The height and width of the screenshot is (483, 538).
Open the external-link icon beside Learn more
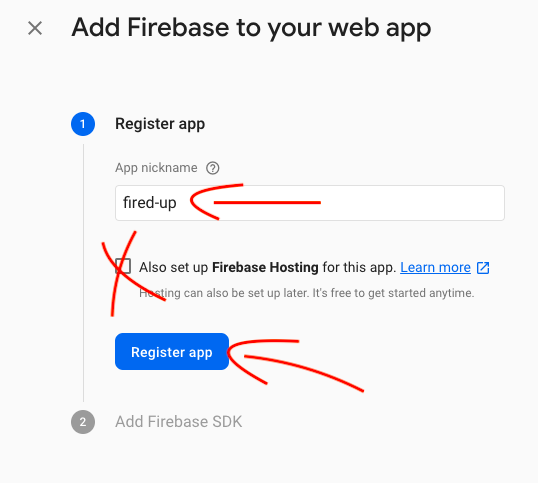(483, 268)
